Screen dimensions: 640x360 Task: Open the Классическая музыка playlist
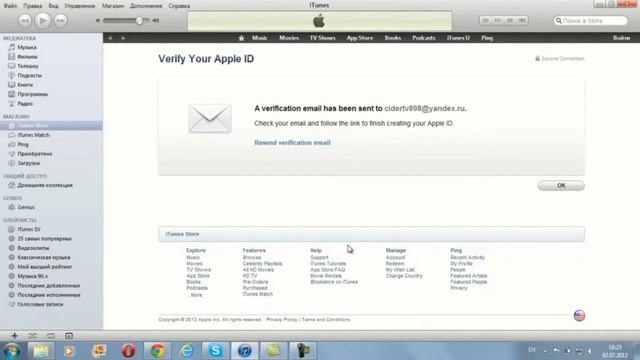coord(44,258)
